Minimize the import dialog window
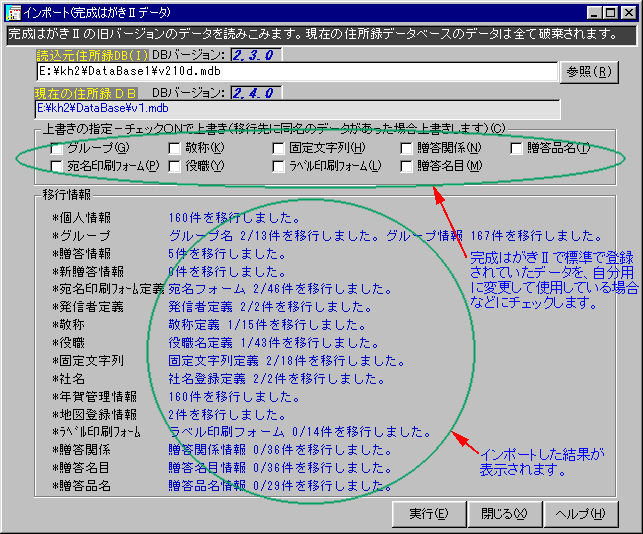Viewport: 643px width, 534px height. pyautogui.click(x=593, y=11)
